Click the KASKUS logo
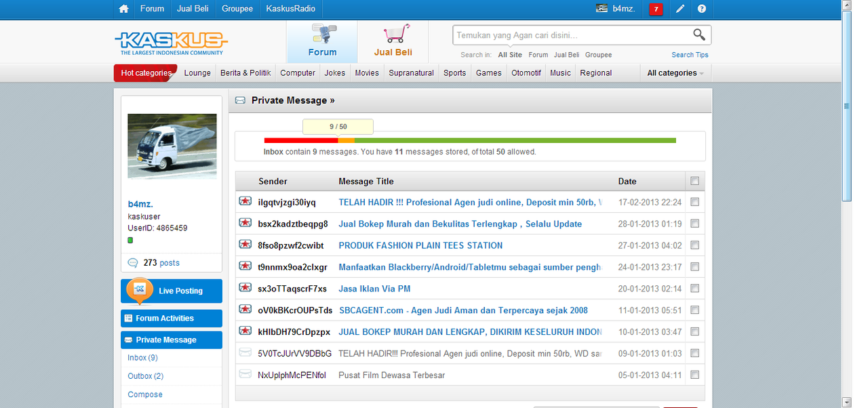Viewport: 868px width, 408px height. tap(171, 42)
